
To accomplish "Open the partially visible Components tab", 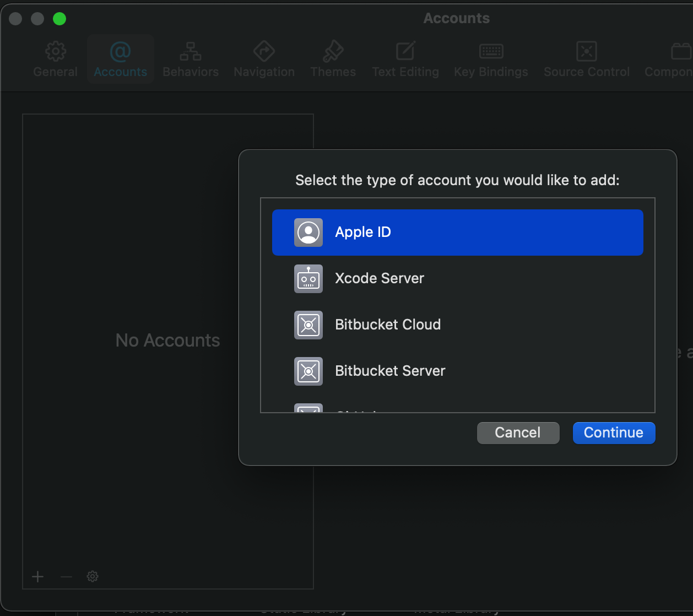I will [669, 60].
